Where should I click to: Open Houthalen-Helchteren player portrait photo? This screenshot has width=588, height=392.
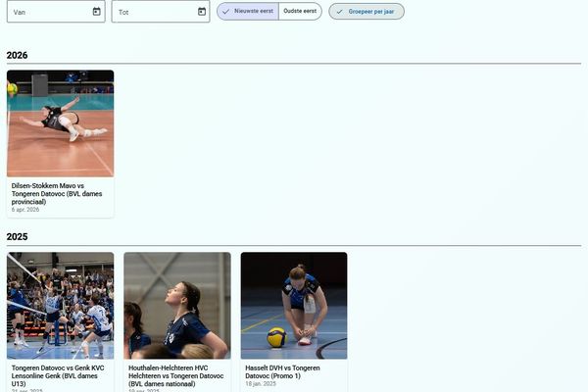[177, 306]
